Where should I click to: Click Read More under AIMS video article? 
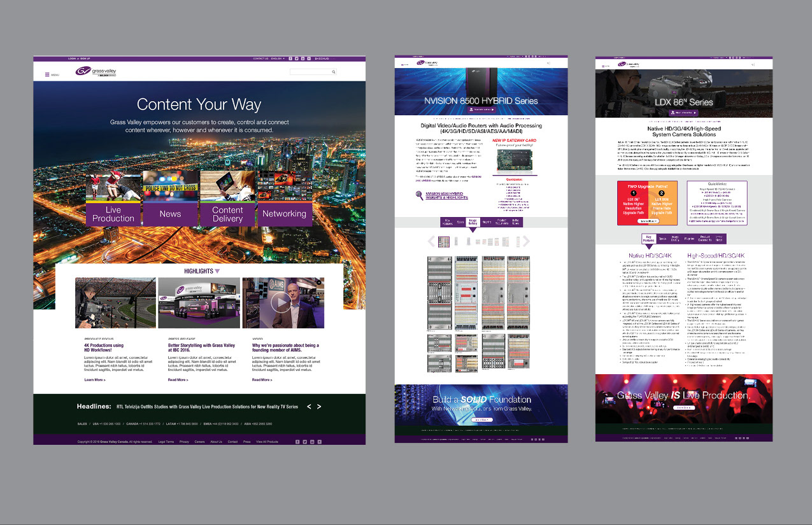(262, 380)
